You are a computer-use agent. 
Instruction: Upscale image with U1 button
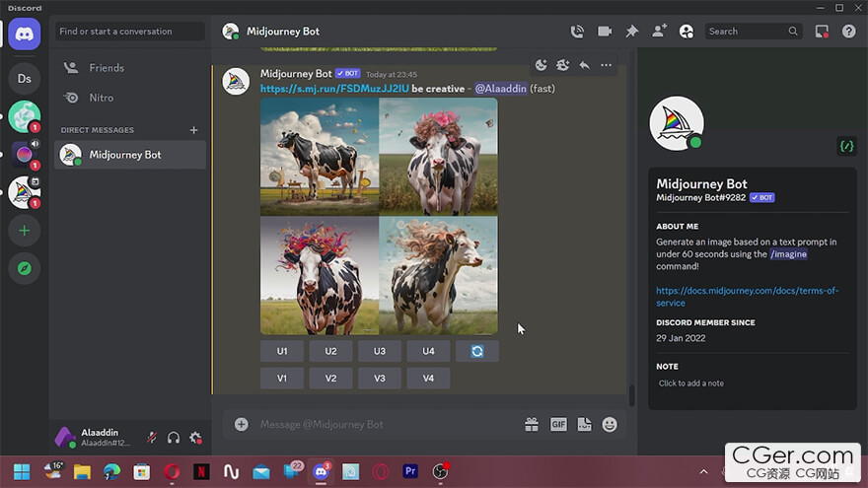click(282, 351)
